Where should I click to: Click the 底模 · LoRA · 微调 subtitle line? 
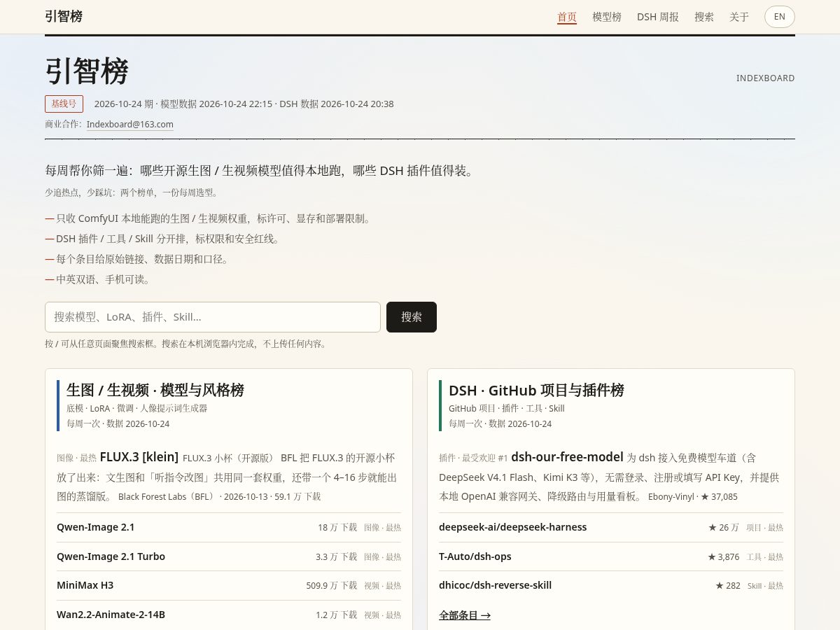(136, 408)
